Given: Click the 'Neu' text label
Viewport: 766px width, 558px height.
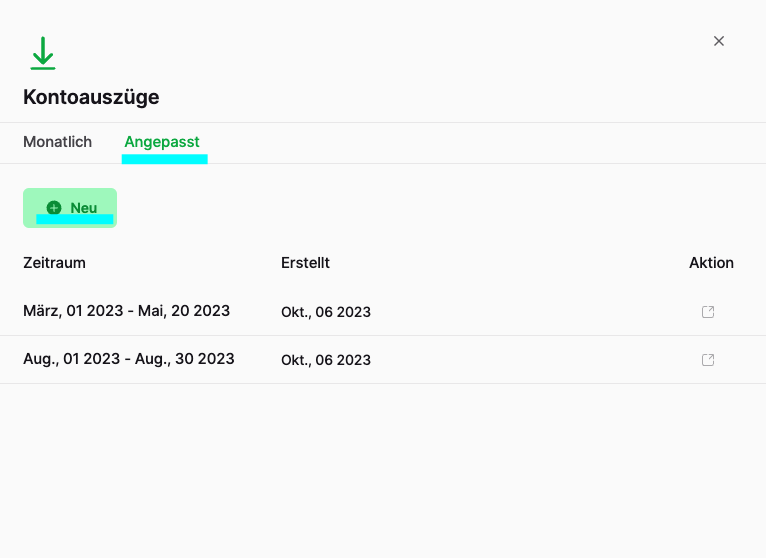Looking at the screenshot, I should 84,208.
